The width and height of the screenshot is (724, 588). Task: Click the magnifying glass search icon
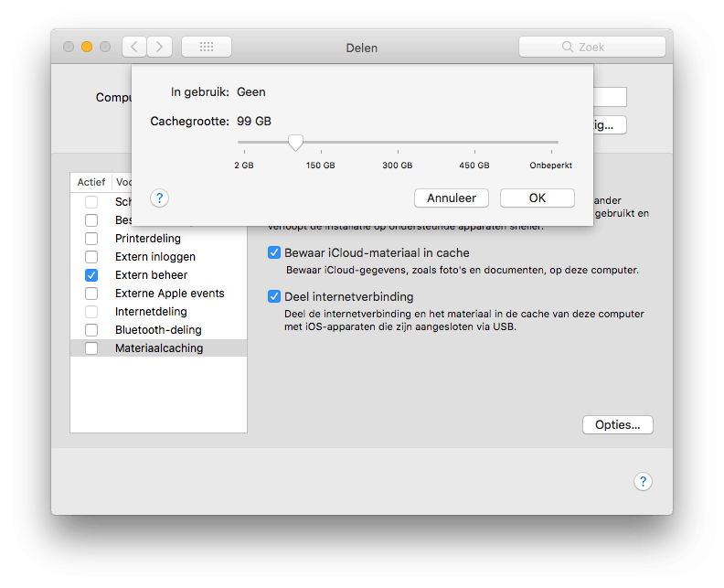tap(567, 47)
